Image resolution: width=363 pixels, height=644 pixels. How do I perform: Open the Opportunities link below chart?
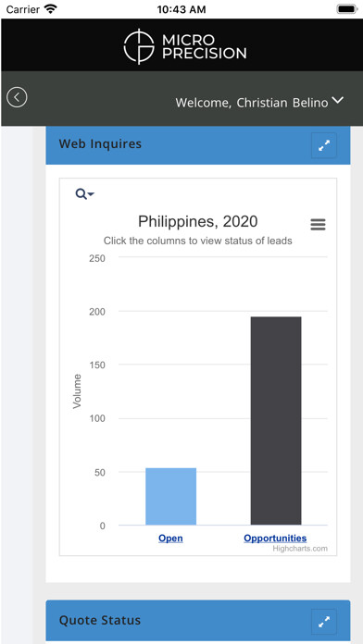(275, 539)
